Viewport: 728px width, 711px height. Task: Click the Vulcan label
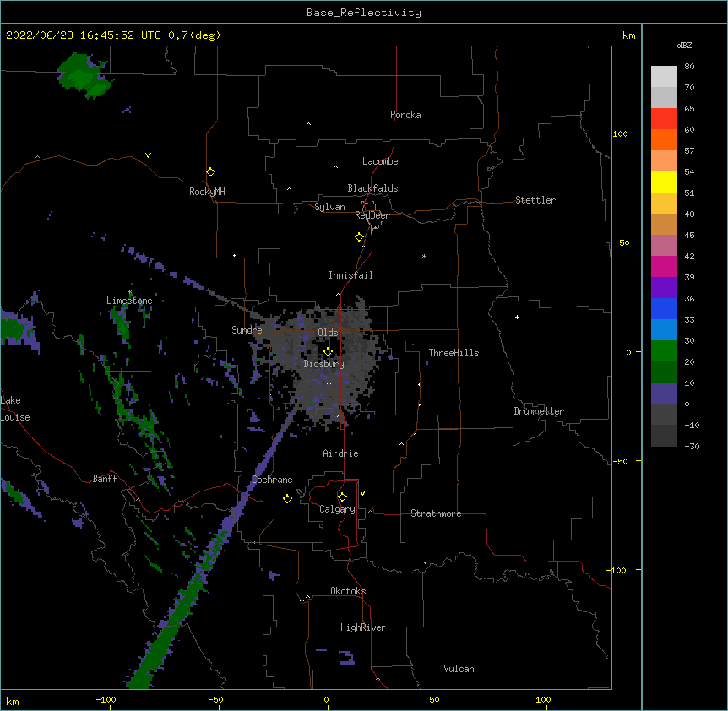click(459, 669)
